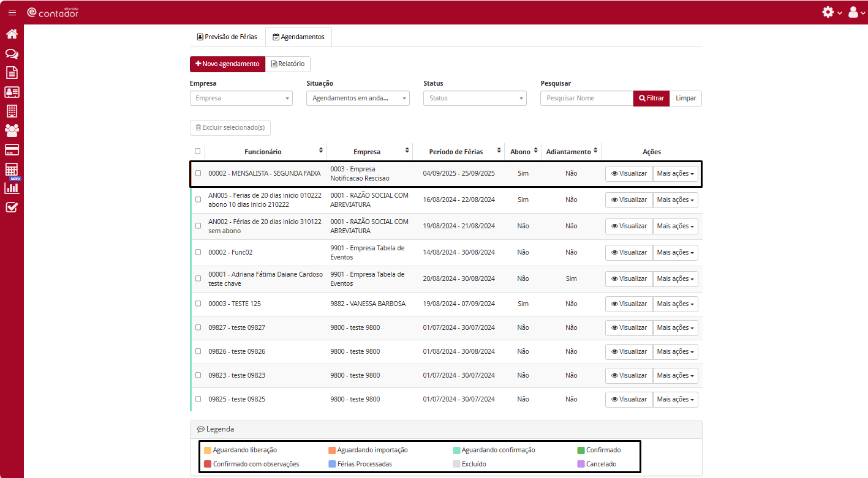The width and height of the screenshot is (868, 478).
Task: Open the settings gear in header
Action: pyautogui.click(x=828, y=12)
